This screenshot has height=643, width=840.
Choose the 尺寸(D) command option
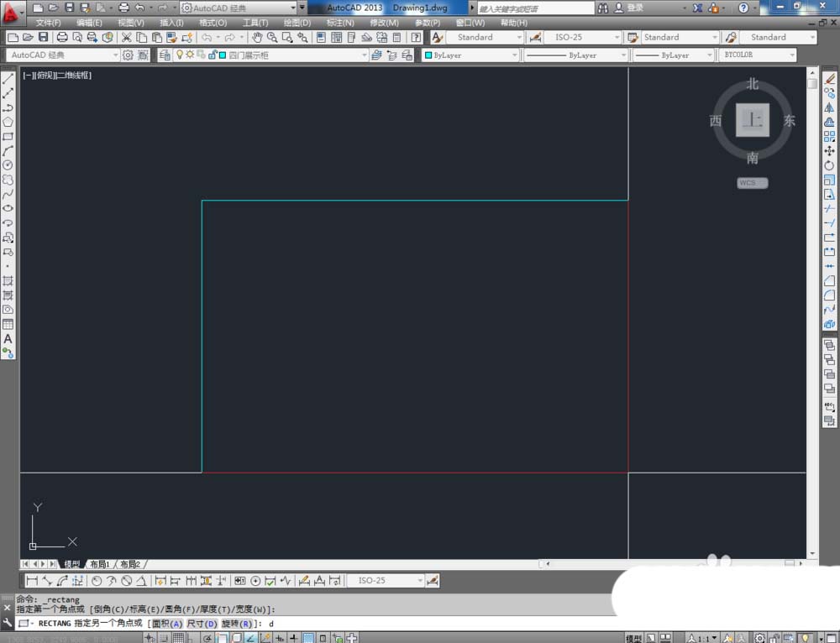pos(202,624)
